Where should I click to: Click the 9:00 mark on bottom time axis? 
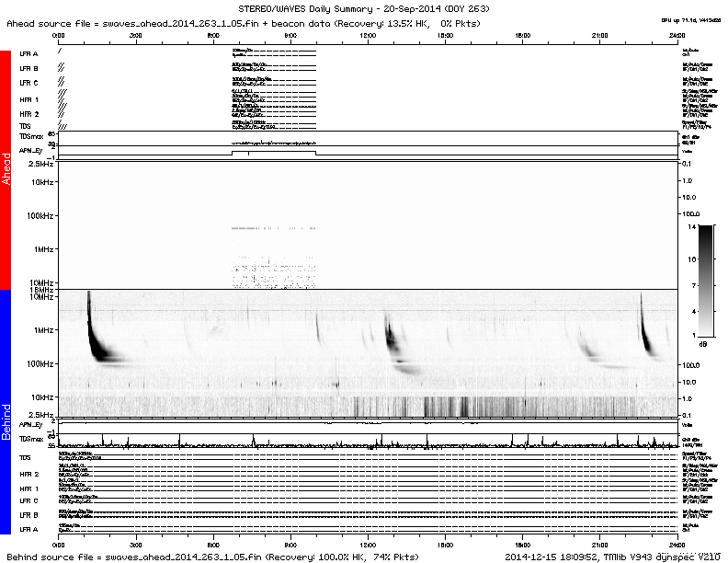(290, 545)
